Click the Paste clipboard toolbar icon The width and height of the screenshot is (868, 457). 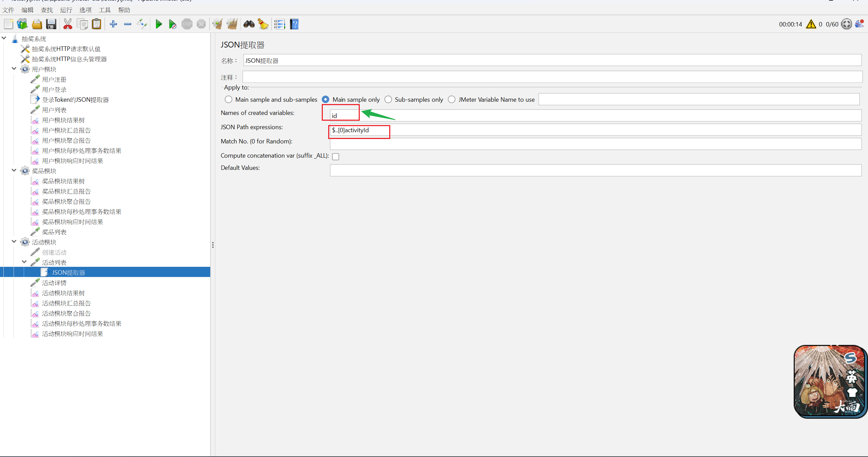(x=97, y=24)
